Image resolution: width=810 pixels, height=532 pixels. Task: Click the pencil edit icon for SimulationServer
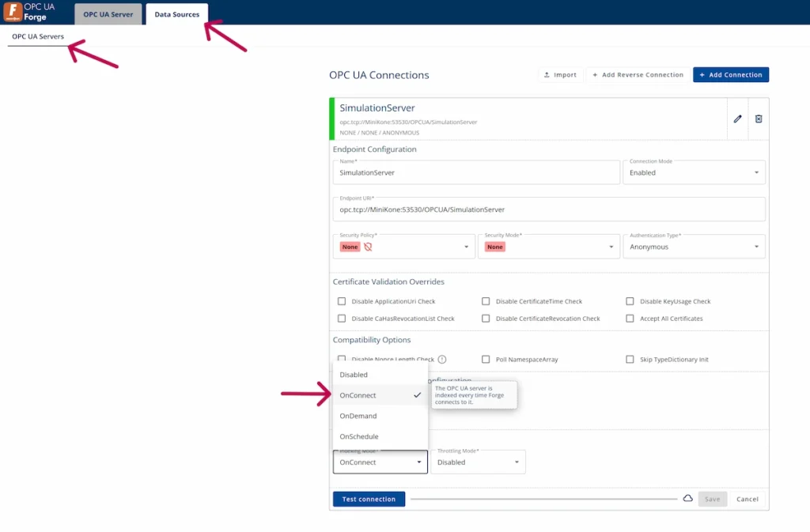click(737, 119)
